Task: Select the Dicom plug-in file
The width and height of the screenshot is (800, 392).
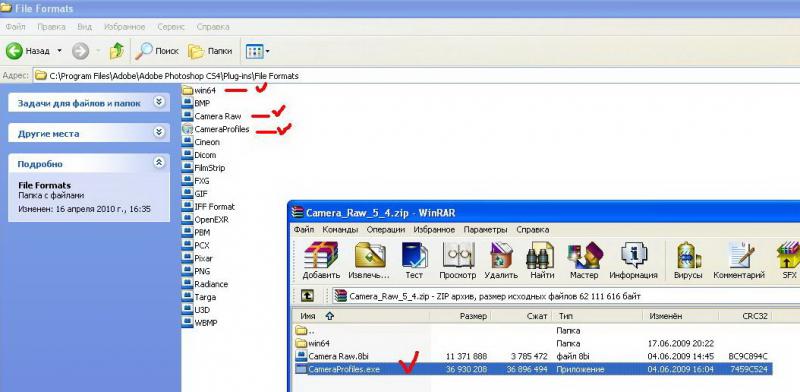Action: click(x=199, y=155)
